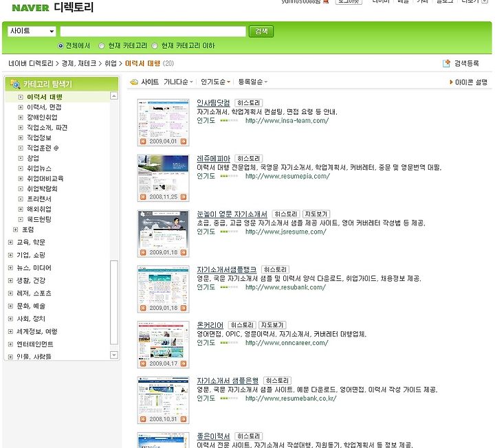
Task: Open 눈높이 영문 자기소개서 link
Action: coord(232,214)
